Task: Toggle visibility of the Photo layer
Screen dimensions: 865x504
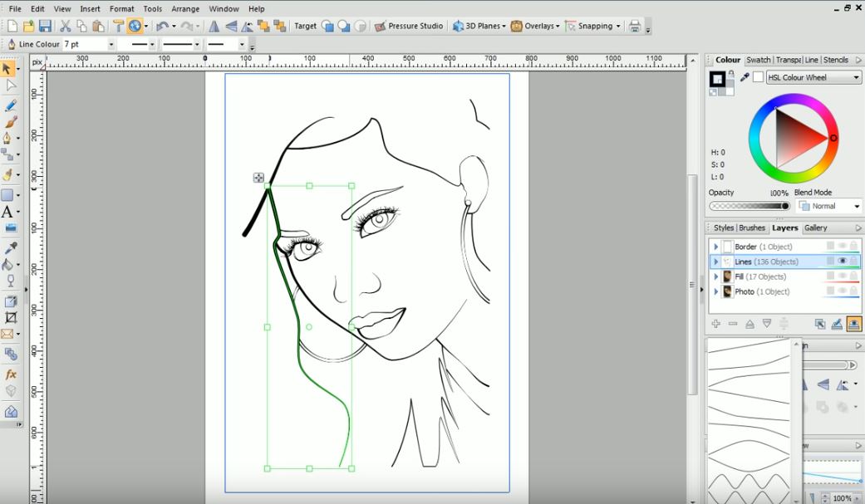Action: pos(842,291)
